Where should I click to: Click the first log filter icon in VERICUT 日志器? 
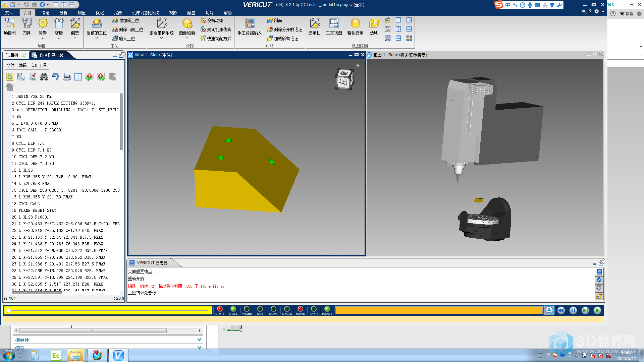click(x=599, y=272)
